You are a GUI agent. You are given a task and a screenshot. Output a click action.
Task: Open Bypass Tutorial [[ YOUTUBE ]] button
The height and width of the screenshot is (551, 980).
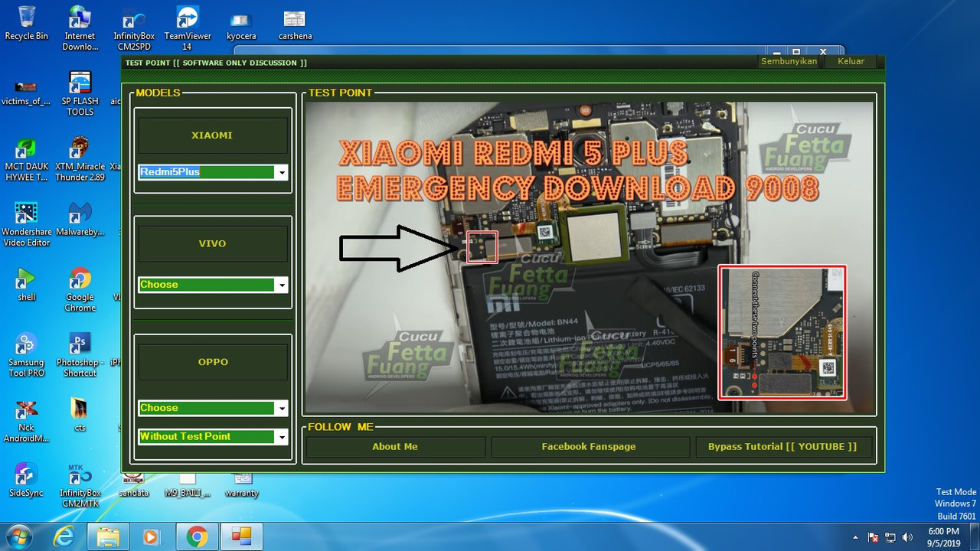point(782,447)
